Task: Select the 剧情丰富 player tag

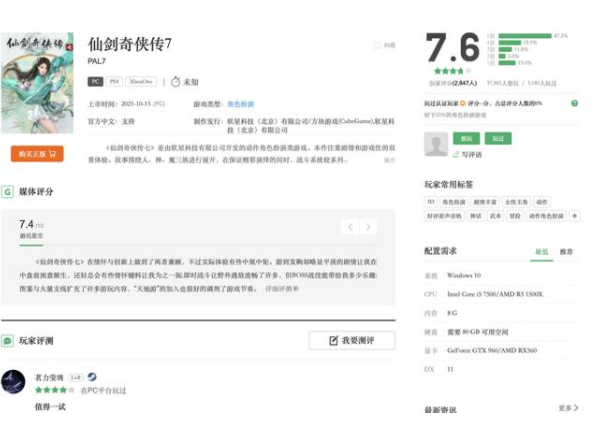Action: tap(485, 202)
